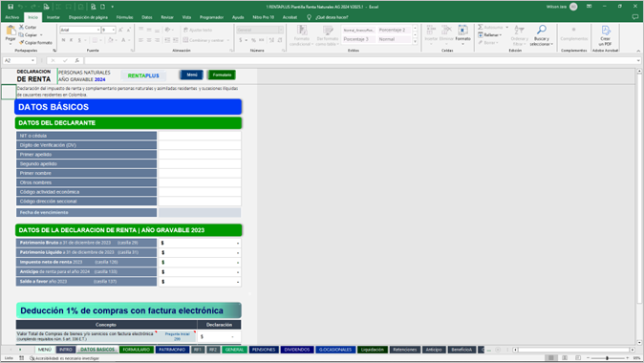
Task: Click the percent style icon
Action: click(253, 40)
